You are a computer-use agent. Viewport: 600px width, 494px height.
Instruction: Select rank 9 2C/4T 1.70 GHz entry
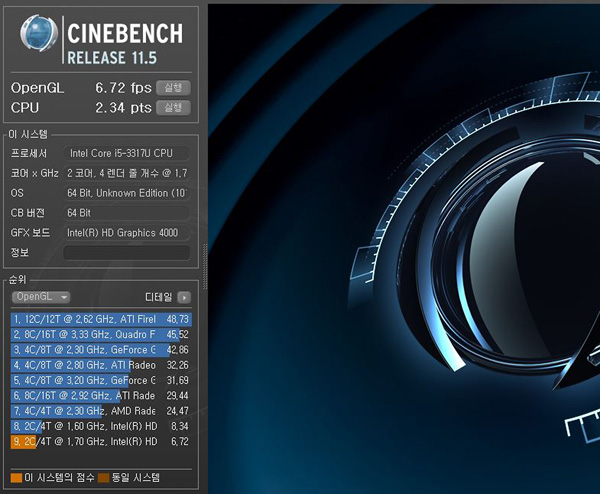click(101, 442)
